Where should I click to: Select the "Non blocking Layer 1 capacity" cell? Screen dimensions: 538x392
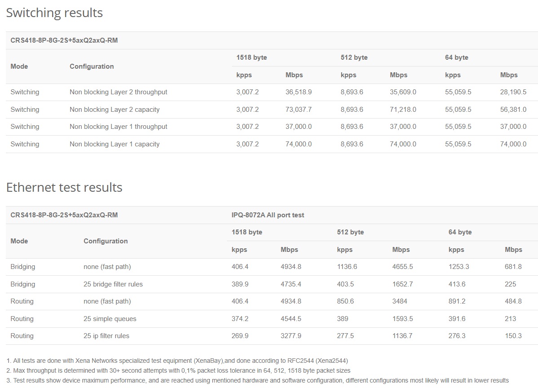(x=114, y=144)
